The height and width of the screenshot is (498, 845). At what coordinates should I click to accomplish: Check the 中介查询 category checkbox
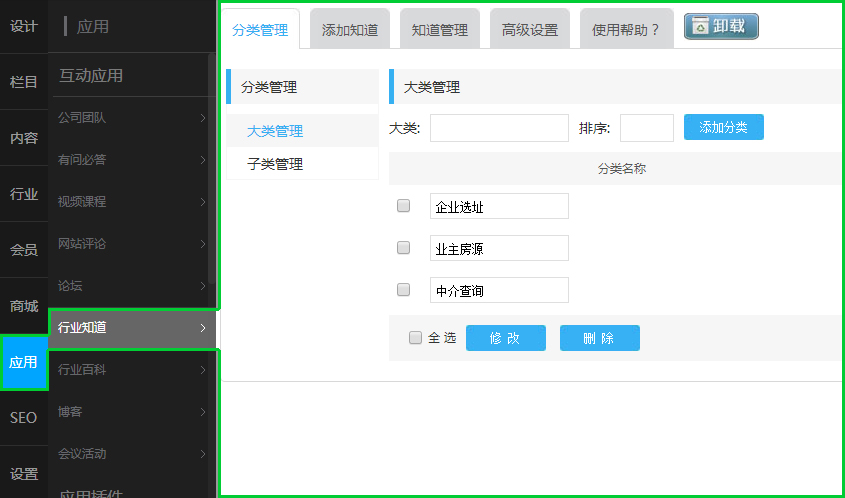(x=404, y=290)
